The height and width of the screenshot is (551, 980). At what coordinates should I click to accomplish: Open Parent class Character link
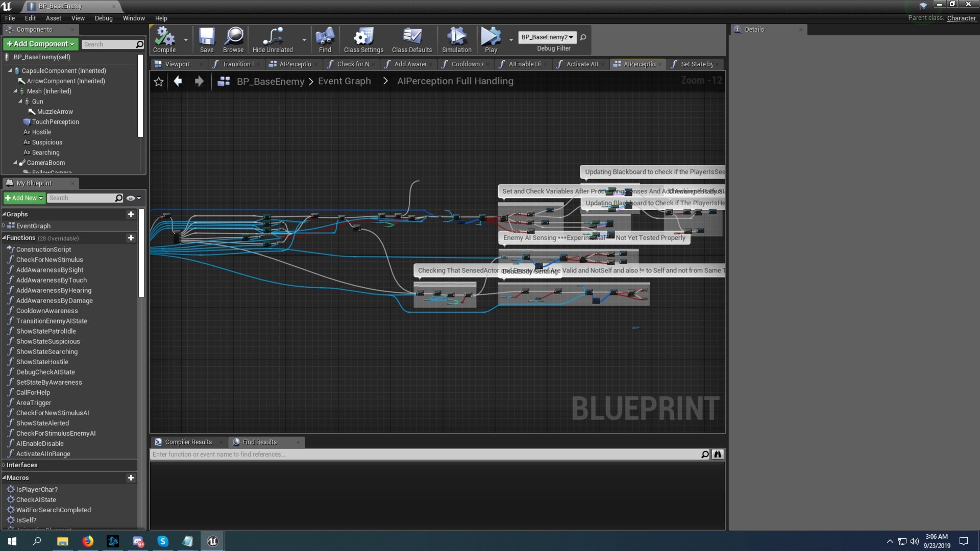tap(961, 18)
